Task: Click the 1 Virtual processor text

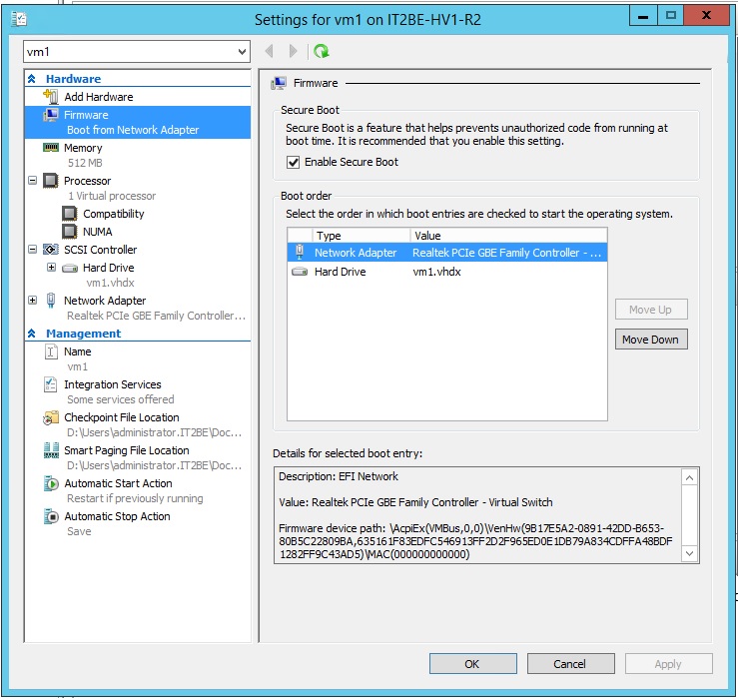Action: [112, 196]
